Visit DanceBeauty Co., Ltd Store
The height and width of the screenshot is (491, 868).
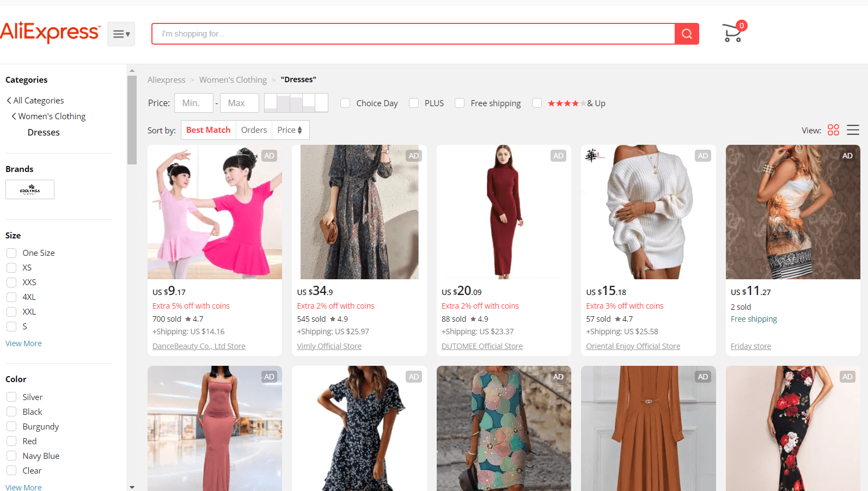pyautogui.click(x=199, y=346)
